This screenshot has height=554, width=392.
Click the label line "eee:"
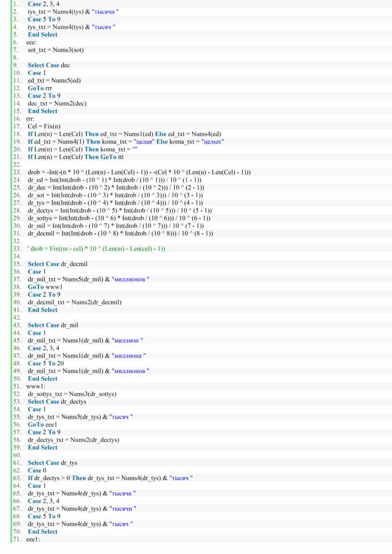31,42
